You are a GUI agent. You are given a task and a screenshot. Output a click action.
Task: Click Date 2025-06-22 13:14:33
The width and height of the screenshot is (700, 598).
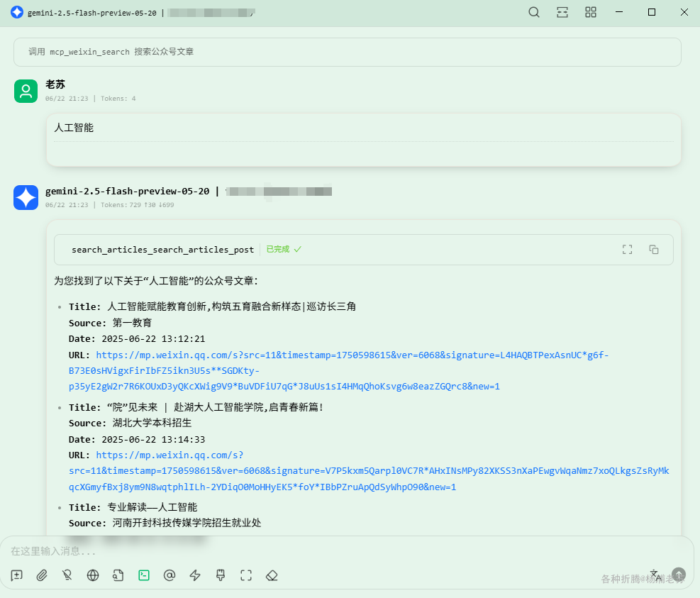153,440
